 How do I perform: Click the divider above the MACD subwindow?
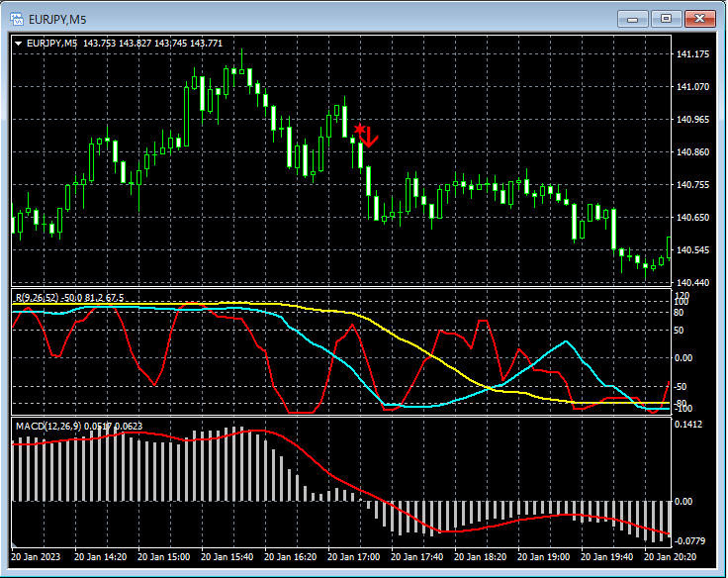coord(336,417)
